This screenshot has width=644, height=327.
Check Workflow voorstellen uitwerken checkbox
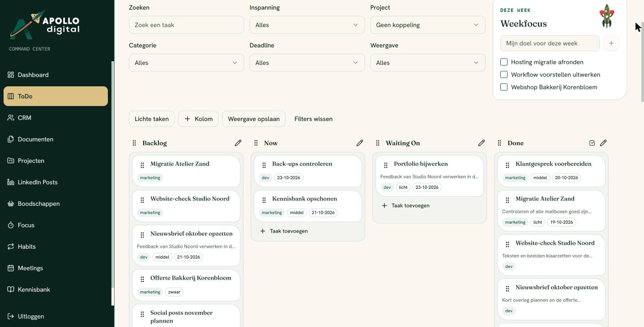point(504,75)
